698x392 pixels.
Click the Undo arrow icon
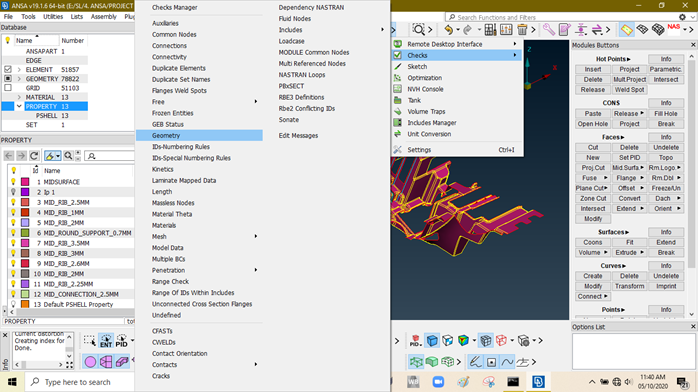pyautogui.click(x=448, y=30)
